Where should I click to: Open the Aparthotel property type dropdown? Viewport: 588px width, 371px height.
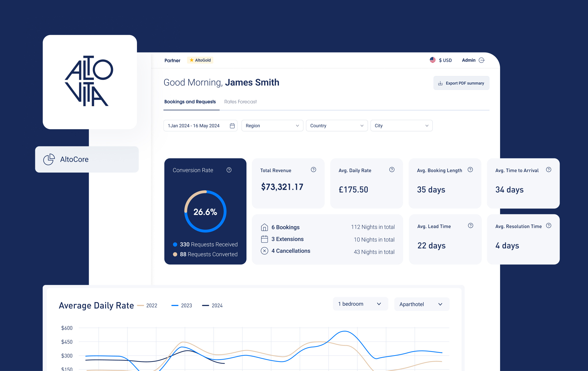[x=422, y=304]
